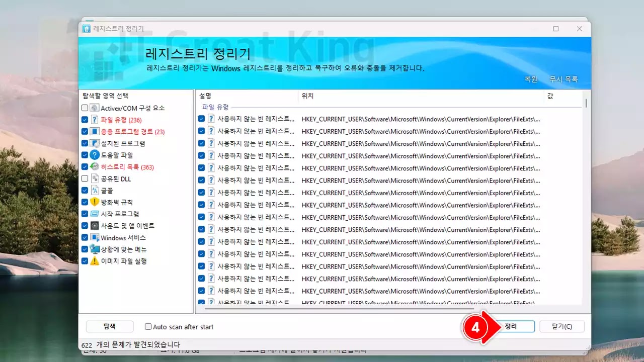
Task: Open the 복원 restore link
Action: pyautogui.click(x=531, y=79)
